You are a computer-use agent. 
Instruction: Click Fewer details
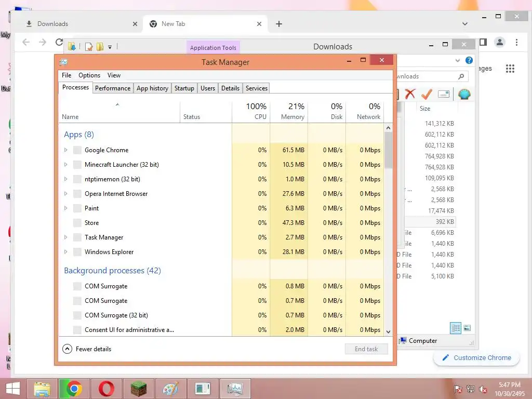coord(87,349)
